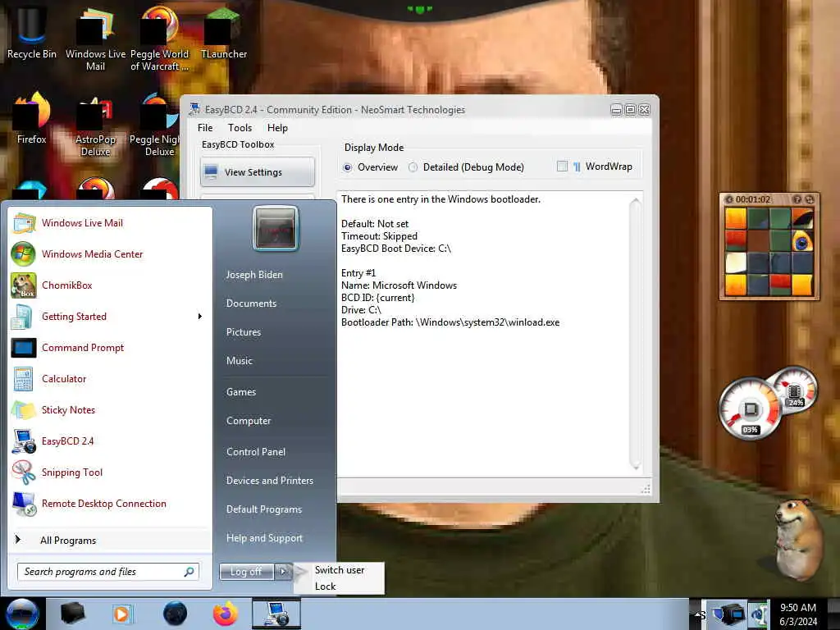
Task: Open the Help menu in EasyBCD
Action: pyautogui.click(x=277, y=127)
